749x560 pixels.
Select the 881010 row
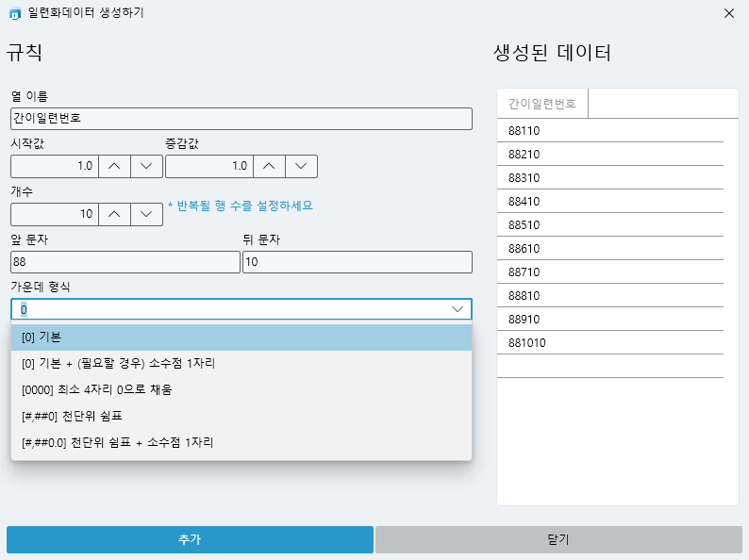tap(610, 343)
